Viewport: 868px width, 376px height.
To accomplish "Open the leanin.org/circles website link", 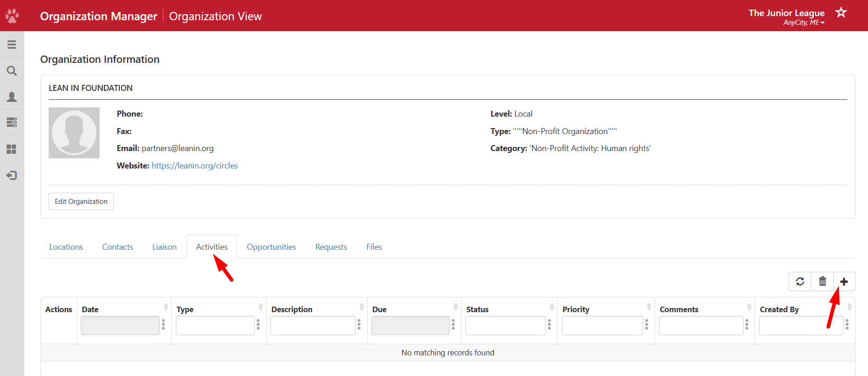I will pos(195,166).
